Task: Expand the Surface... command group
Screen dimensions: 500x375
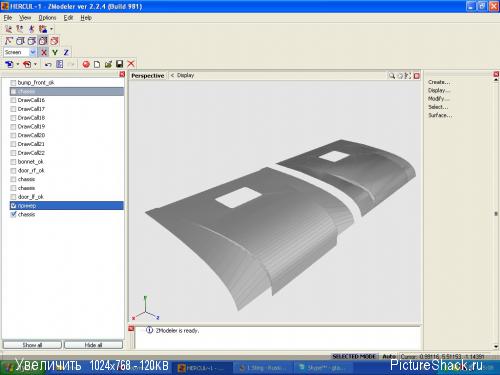Action: point(440,115)
